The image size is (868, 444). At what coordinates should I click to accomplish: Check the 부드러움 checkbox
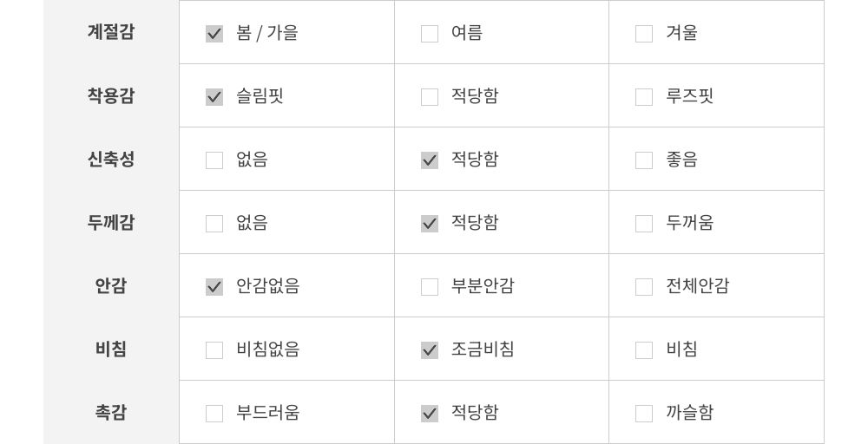pyautogui.click(x=214, y=414)
